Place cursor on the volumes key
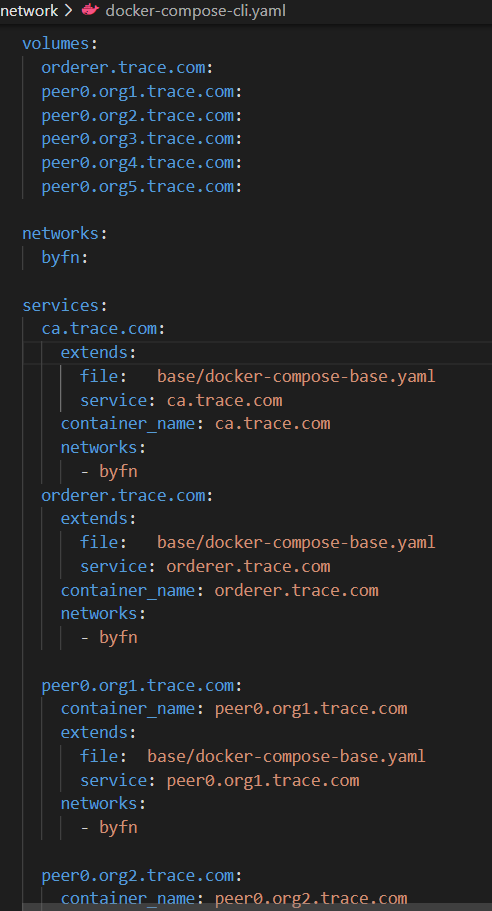The height and width of the screenshot is (911, 492). [x=56, y=44]
